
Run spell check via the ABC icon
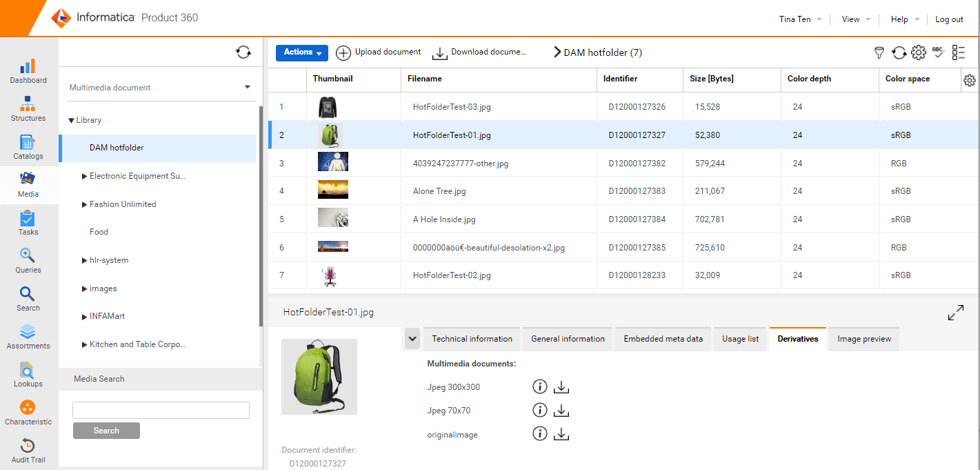[938, 52]
